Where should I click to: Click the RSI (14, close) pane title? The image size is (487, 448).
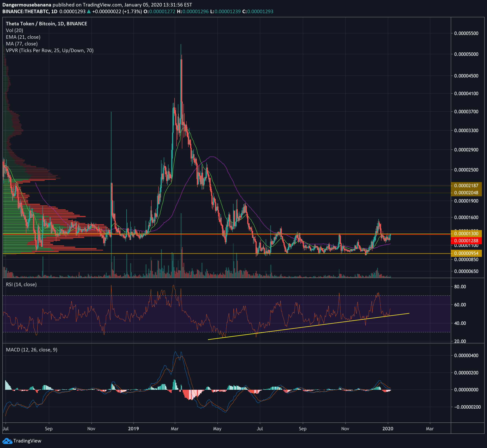pos(21,284)
